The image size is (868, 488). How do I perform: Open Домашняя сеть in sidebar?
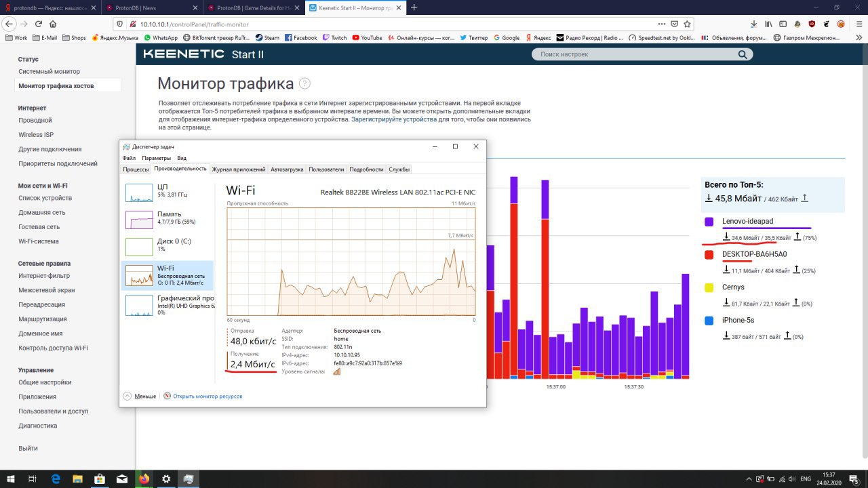coord(42,212)
